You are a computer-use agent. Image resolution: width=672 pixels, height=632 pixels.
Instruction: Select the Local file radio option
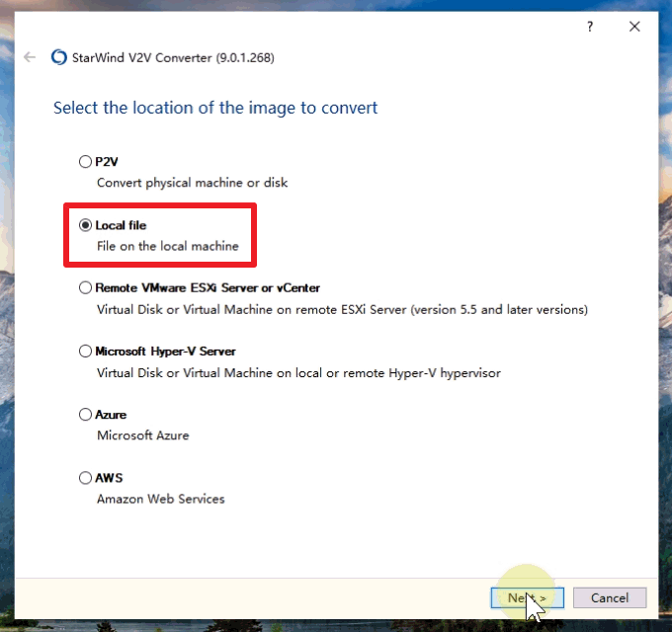[x=85, y=225]
